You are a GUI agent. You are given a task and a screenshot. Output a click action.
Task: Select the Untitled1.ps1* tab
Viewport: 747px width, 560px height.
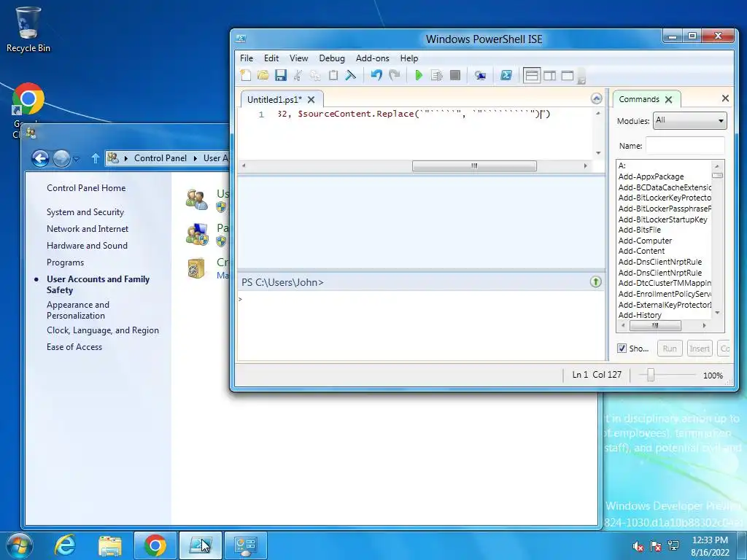coord(274,99)
